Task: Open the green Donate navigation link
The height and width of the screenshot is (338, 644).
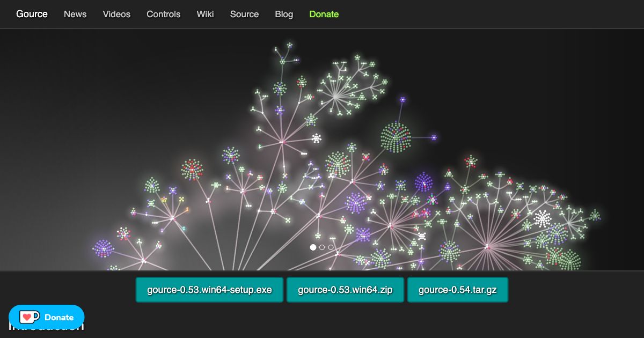Action: (x=324, y=14)
